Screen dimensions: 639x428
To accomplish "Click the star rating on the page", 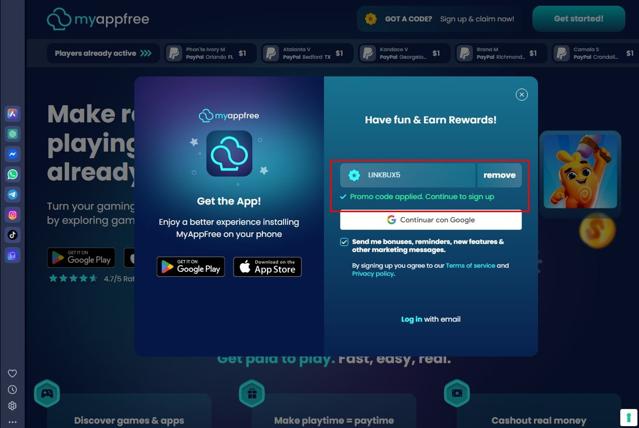I will click(73, 278).
